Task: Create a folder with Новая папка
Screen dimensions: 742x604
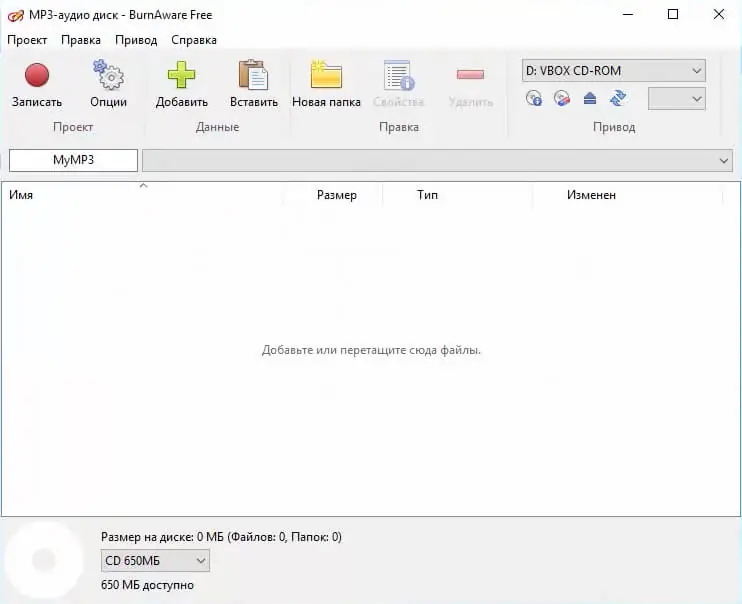Action: [x=326, y=84]
